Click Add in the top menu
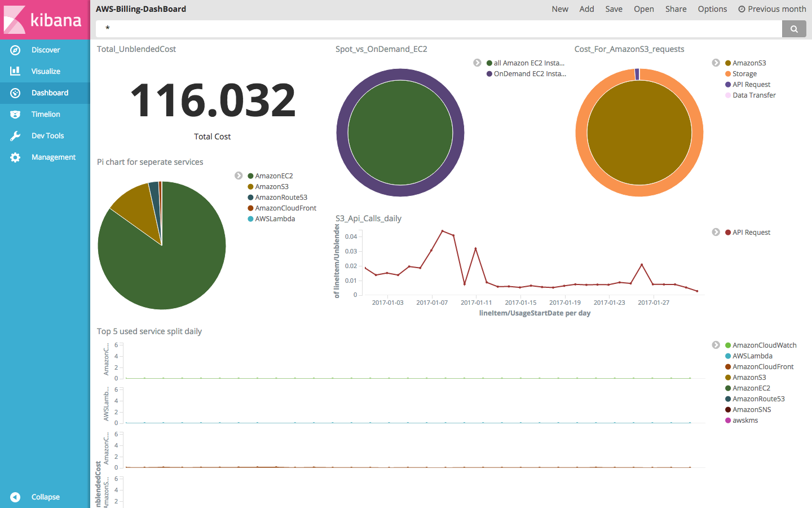The image size is (812, 508). tap(586, 9)
